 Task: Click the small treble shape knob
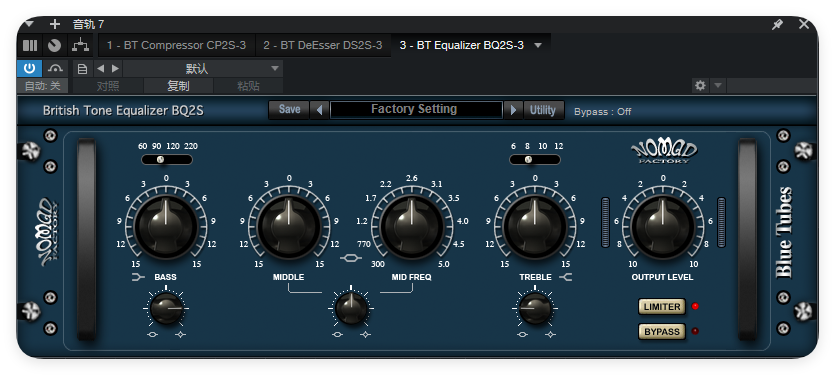[535, 308]
